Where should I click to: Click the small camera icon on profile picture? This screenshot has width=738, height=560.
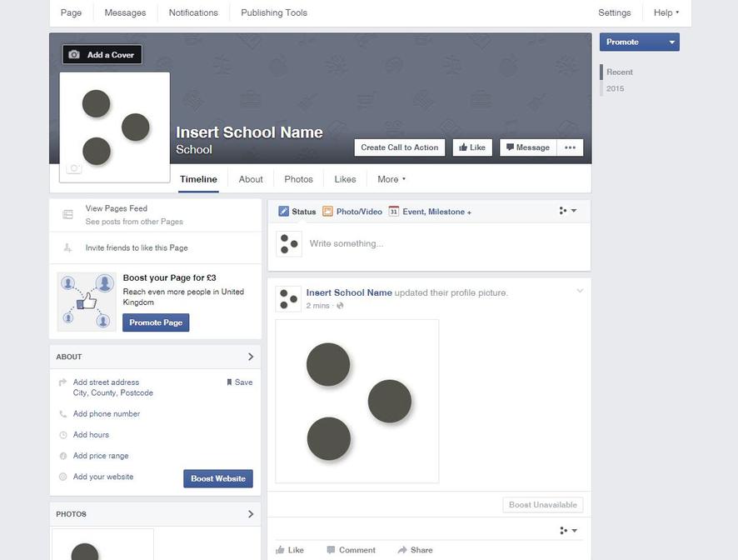coord(74,168)
